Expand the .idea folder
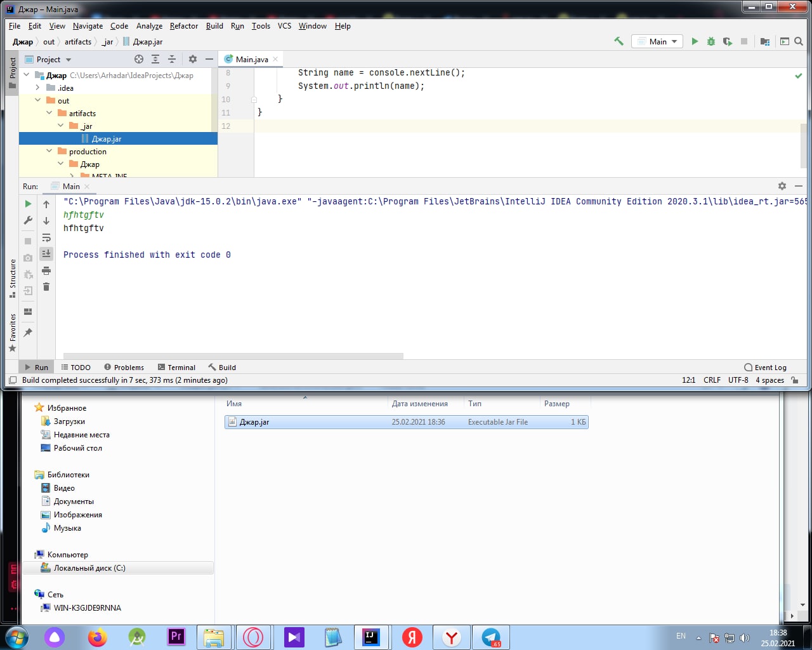This screenshot has width=812, height=650. click(x=38, y=88)
